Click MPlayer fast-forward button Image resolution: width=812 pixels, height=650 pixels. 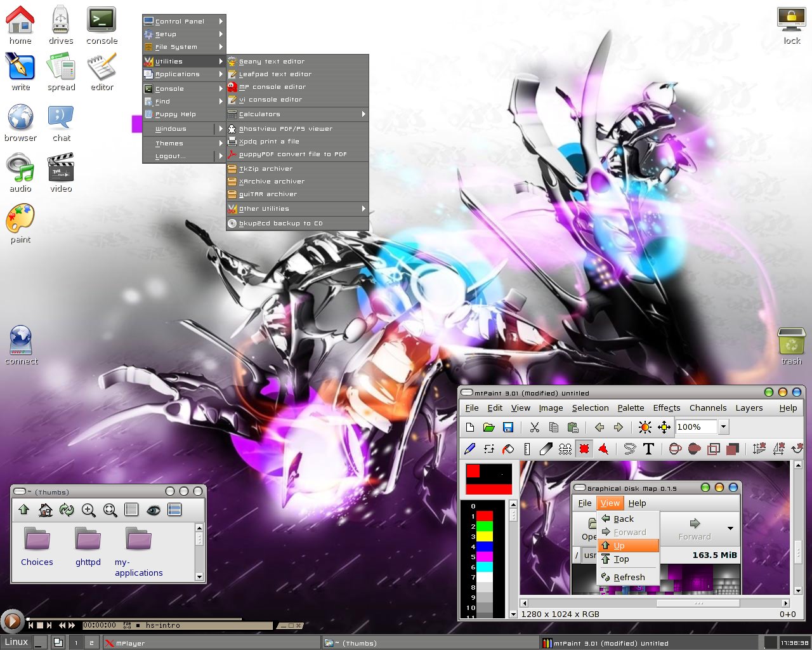pyautogui.click(x=72, y=625)
